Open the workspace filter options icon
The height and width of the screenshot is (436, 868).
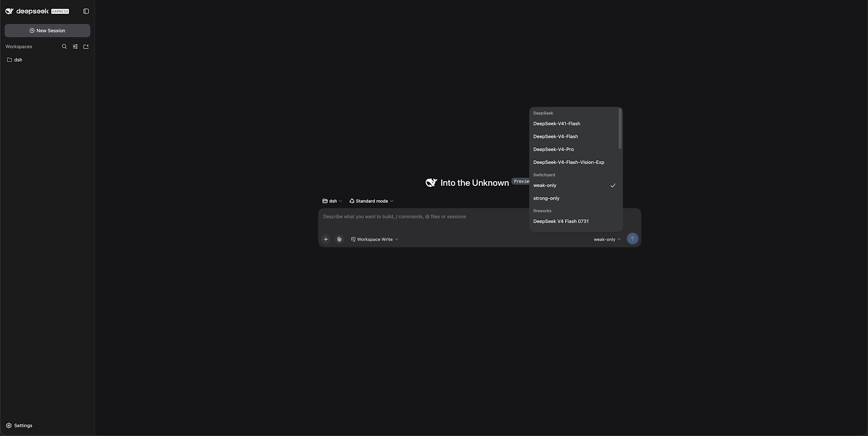coord(75,46)
